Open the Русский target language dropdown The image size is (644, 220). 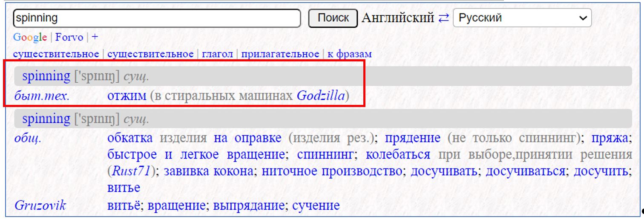(522, 18)
